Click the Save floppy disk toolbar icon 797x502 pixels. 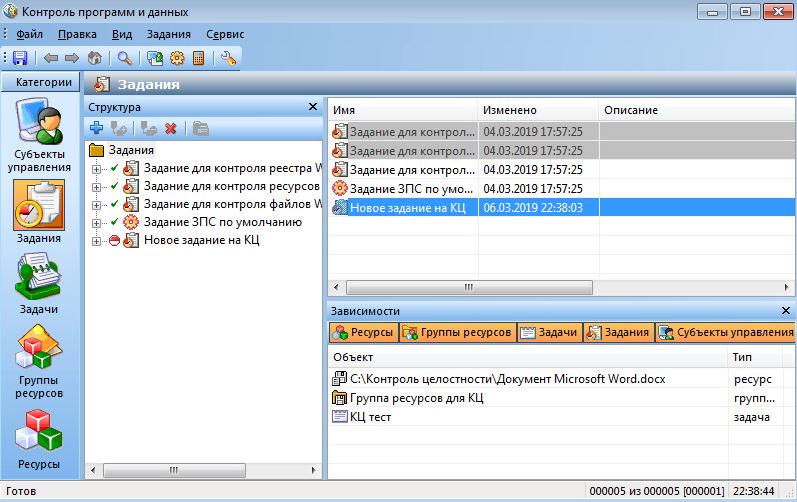click(x=20, y=58)
